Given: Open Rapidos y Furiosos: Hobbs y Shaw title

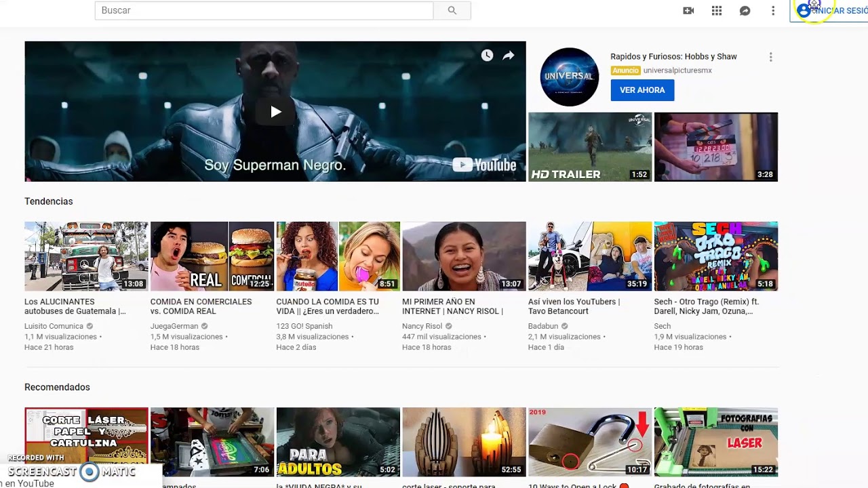Looking at the screenshot, I should 673,57.
